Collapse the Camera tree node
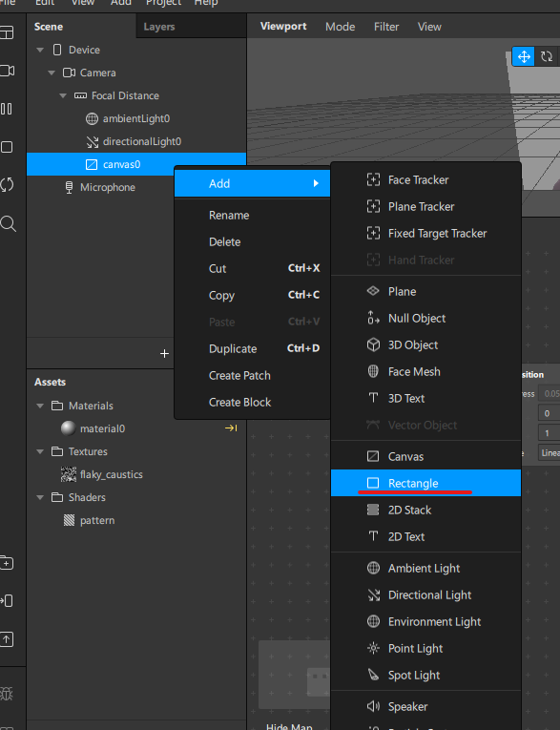The width and height of the screenshot is (560, 730). 52,73
